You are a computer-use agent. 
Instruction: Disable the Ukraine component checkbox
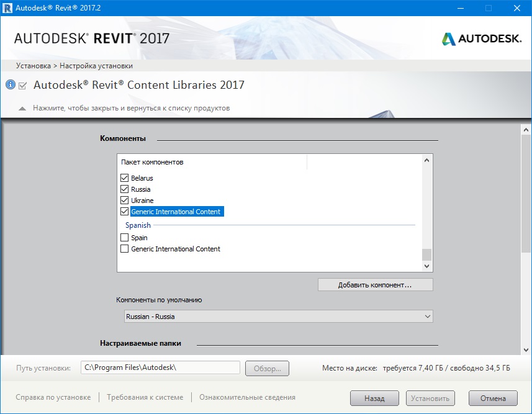coord(124,200)
